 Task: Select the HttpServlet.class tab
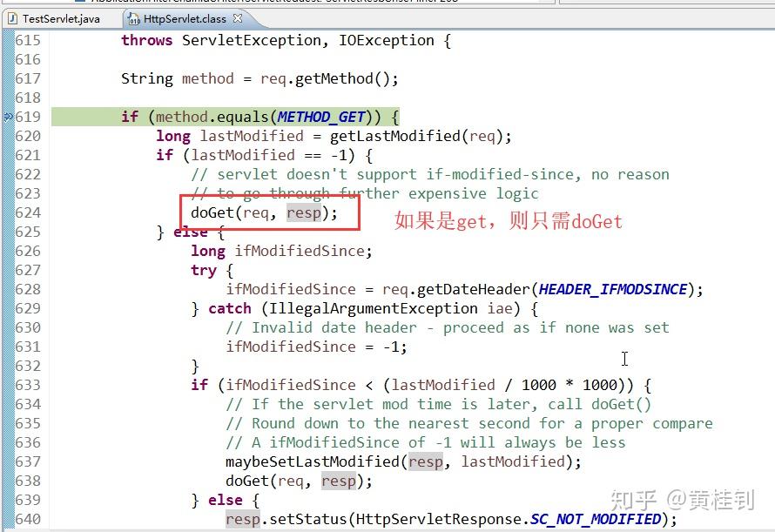[x=185, y=19]
